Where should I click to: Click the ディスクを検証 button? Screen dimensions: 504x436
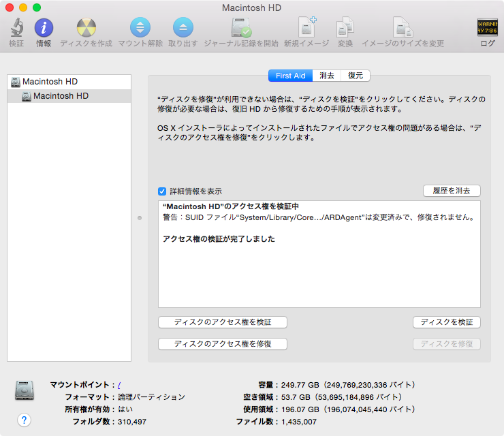pyautogui.click(x=447, y=322)
